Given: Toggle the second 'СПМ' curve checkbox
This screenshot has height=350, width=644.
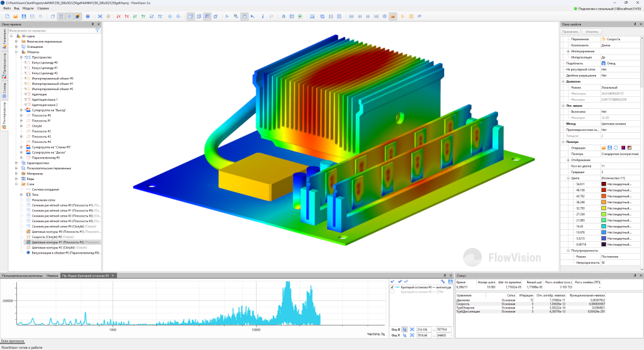Looking at the screenshot, I should pos(392,291).
